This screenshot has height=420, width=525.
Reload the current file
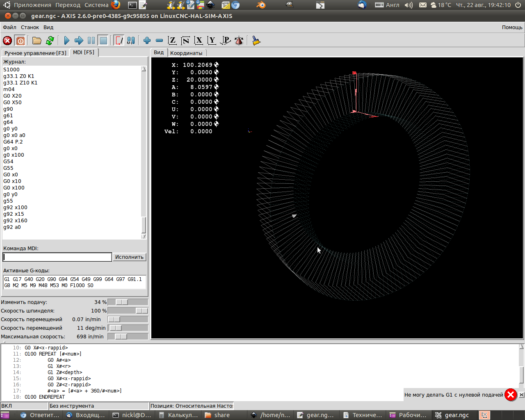pos(50,41)
